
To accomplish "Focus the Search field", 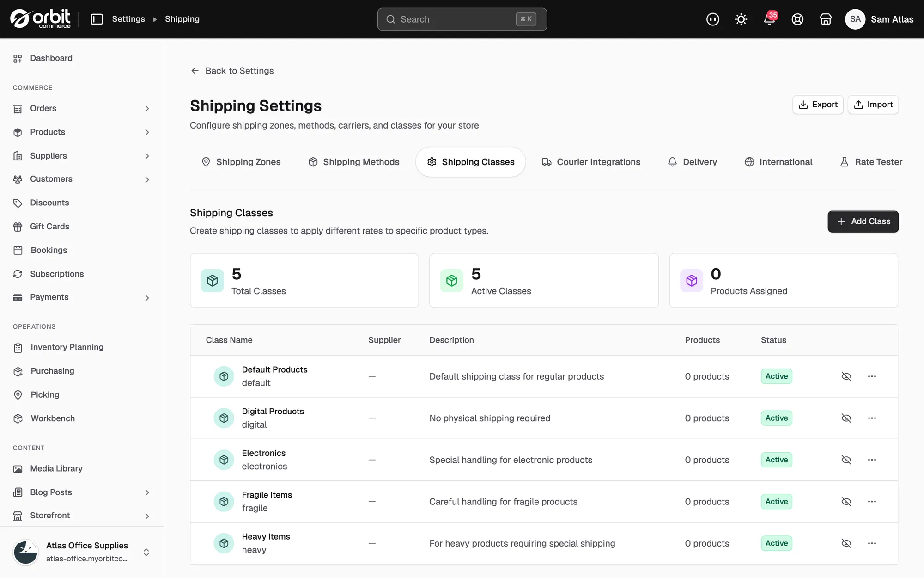I will (x=462, y=19).
